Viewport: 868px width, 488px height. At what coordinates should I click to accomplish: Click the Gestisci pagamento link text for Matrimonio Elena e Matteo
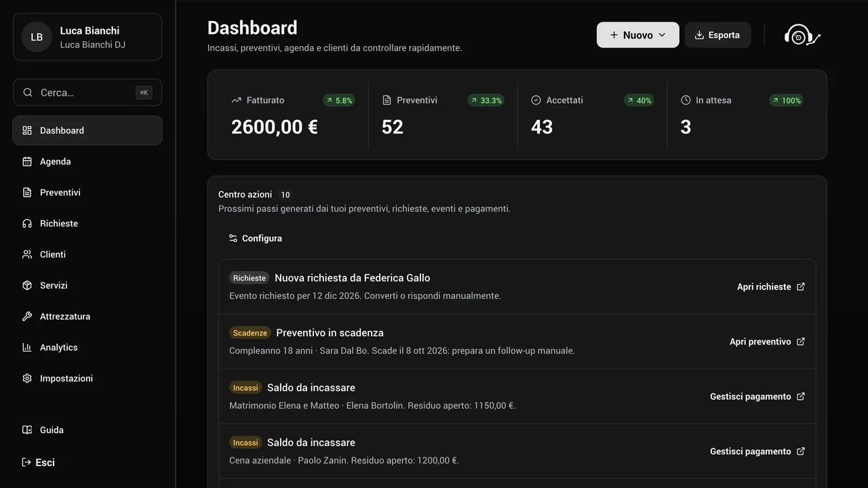751,396
